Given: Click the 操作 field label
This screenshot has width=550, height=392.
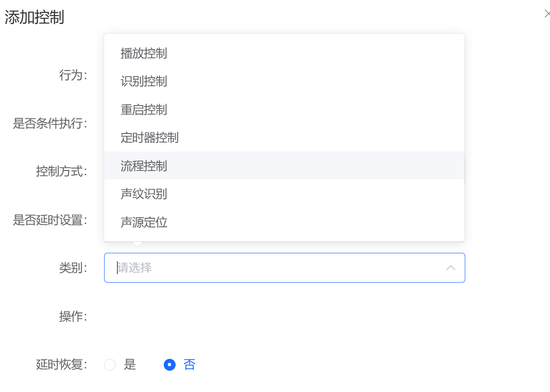Looking at the screenshot, I should tap(74, 316).
